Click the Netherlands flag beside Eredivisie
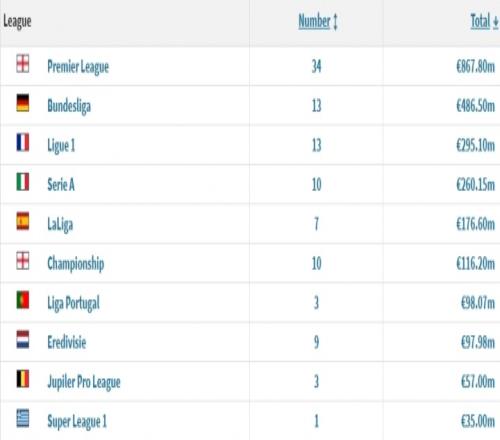500x440 pixels. click(x=23, y=339)
